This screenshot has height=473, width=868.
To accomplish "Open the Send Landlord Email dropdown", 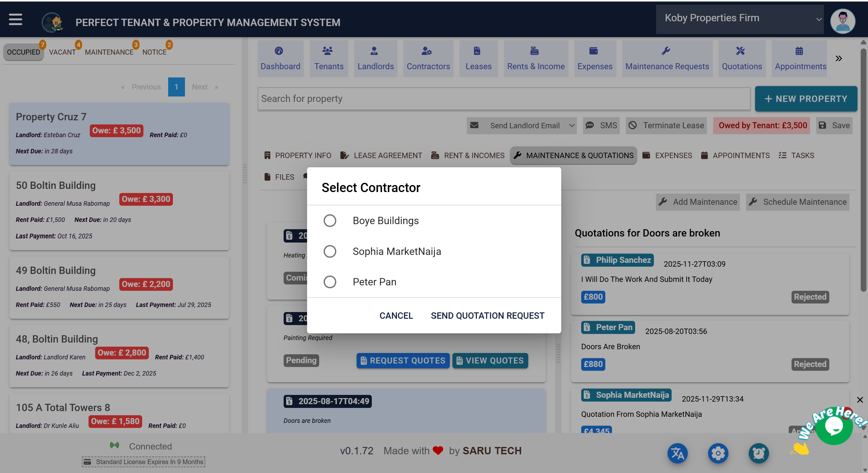I will [x=571, y=125].
